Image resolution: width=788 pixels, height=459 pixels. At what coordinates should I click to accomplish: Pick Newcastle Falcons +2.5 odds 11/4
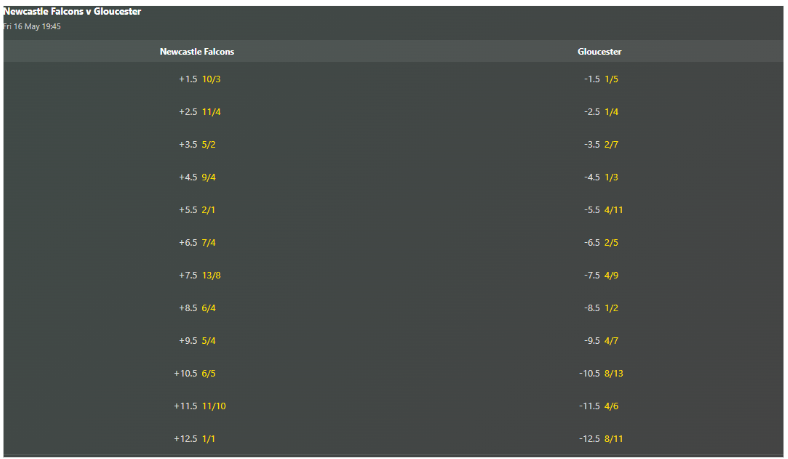coord(200,112)
